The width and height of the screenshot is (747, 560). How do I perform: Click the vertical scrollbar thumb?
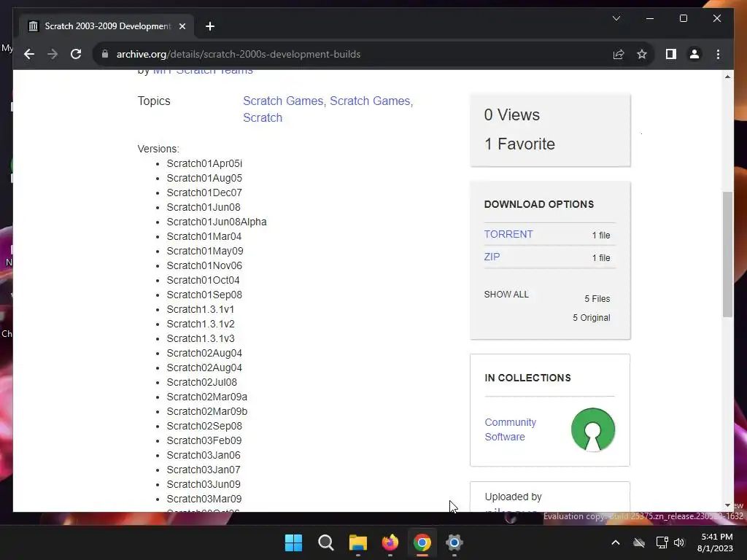click(727, 254)
